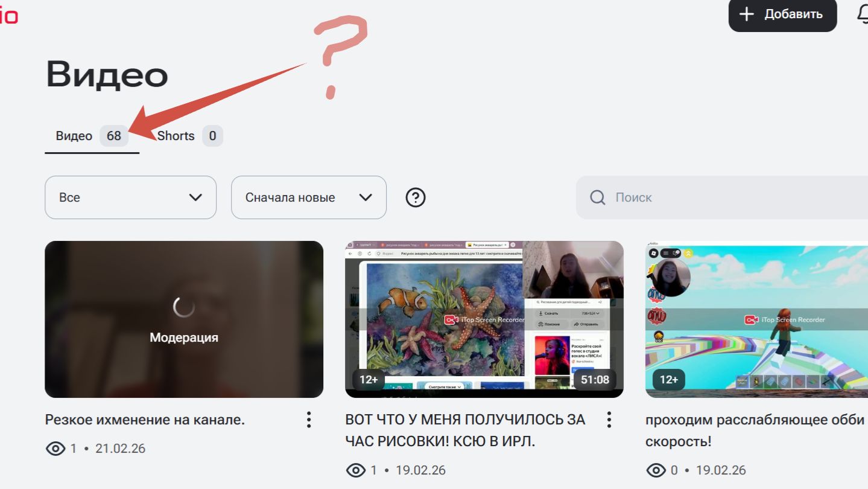The image size is (868, 489).
Task: Click the Поиск search field
Action: 722,197
